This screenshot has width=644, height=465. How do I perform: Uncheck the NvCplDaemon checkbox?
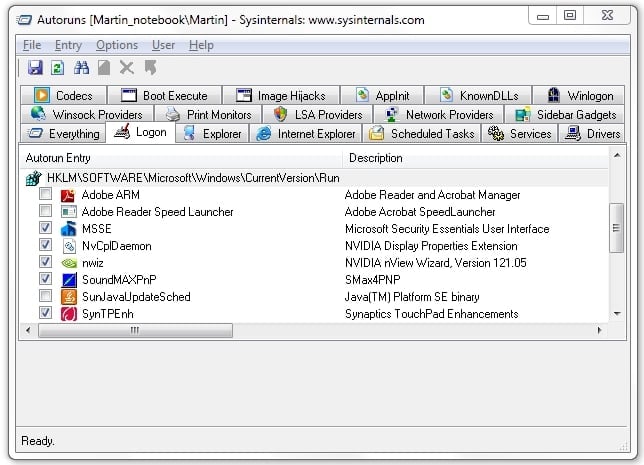pyautogui.click(x=45, y=245)
